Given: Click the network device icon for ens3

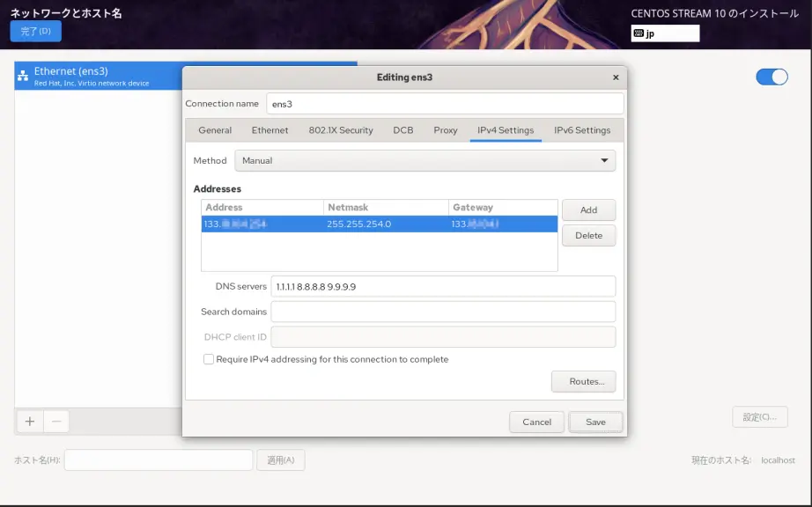Looking at the screenshot, I should pos(23,76).
